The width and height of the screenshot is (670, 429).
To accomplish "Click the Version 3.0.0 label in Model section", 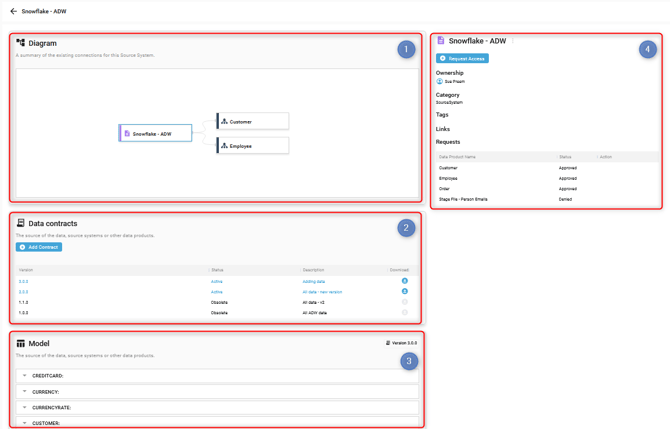I will coord(404,343).
